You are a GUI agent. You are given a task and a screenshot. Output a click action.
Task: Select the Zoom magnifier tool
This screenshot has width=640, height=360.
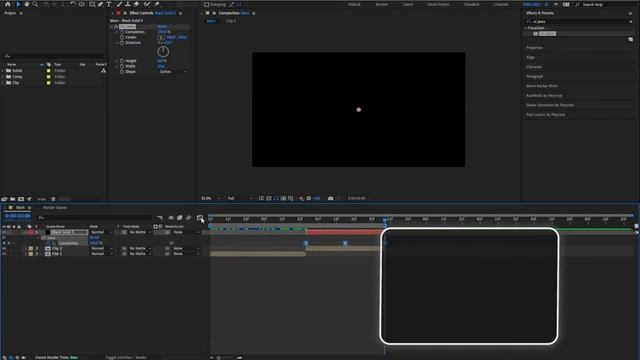[35, 4]
